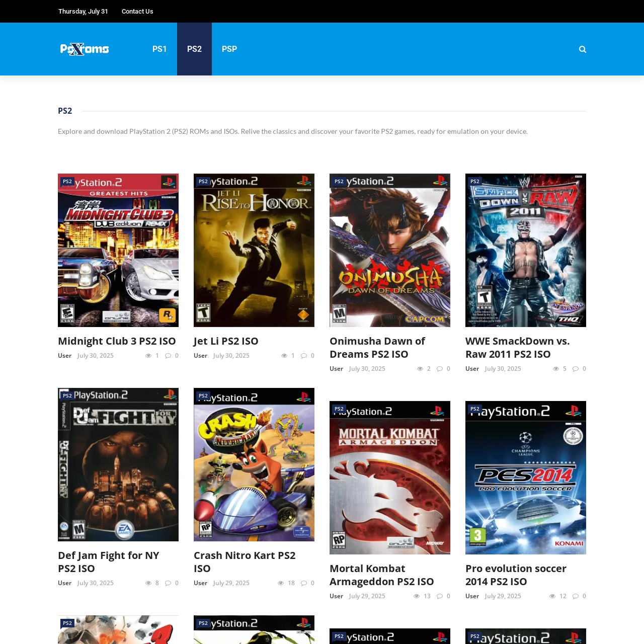Open the PS1 navigation tab
The height and width of the screenshot is (644, 644).
pos(159,49)
